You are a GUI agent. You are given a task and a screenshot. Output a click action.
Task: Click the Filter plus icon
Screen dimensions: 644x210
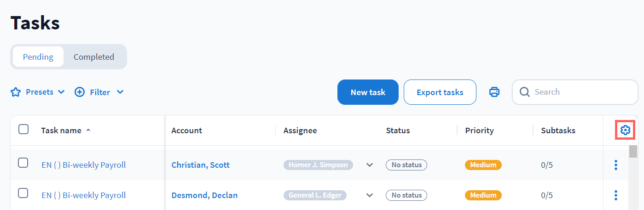[80, 92]
